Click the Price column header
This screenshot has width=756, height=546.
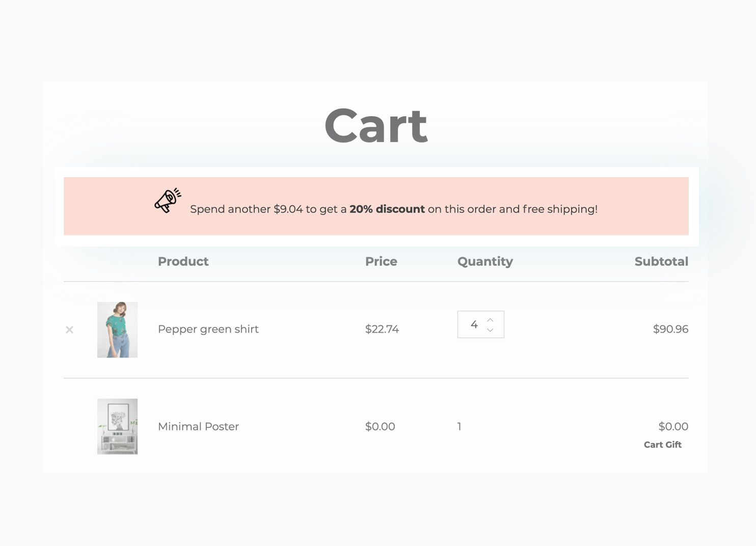[381, 261]
